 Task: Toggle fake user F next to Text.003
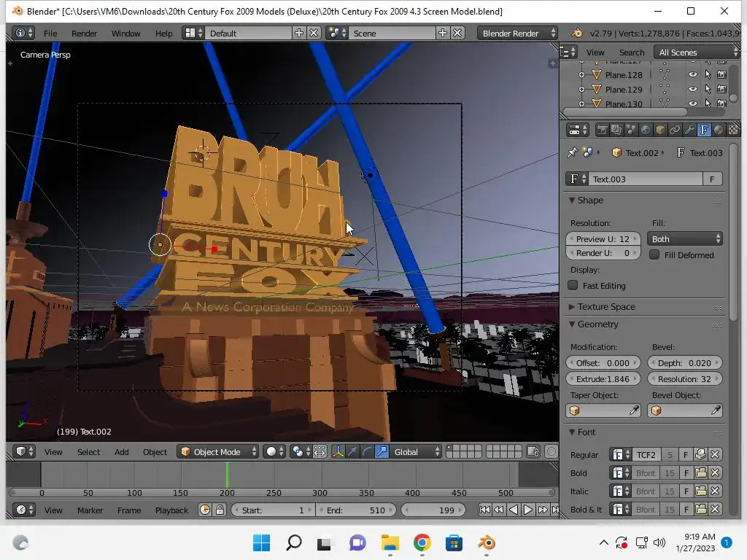pyautogui.click(x=712, y=179)
